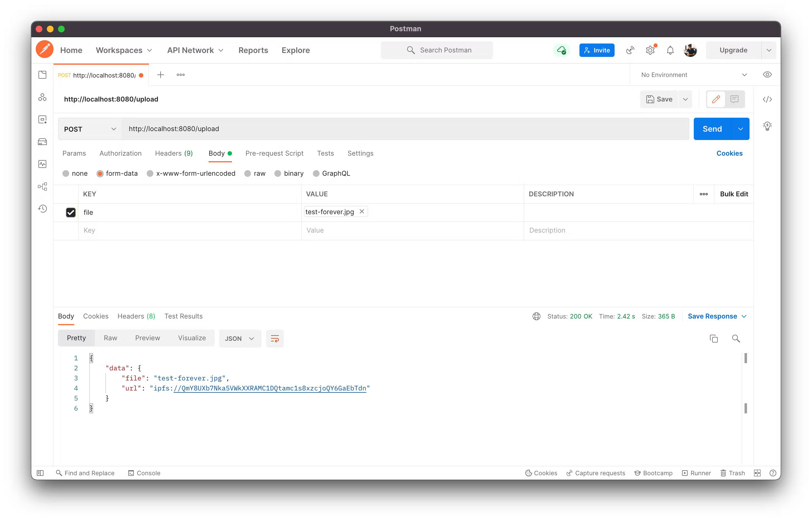
Task: Open the comments icon
Action: (734, 99)
